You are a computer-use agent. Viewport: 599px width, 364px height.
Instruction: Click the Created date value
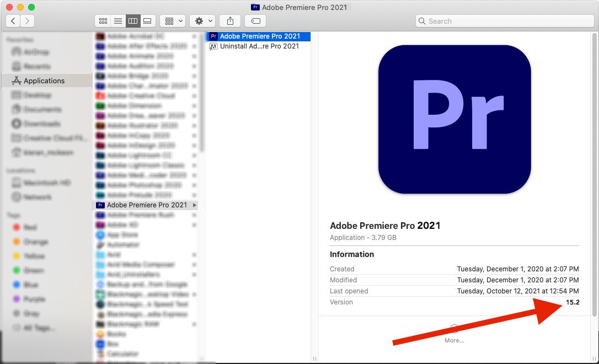tap(518, 269)
